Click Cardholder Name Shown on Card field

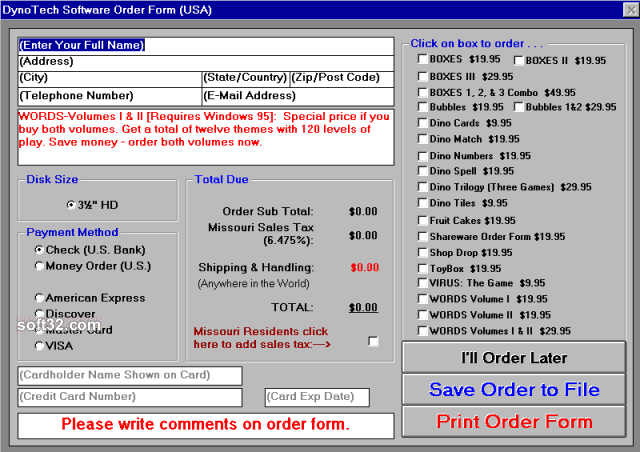[x=130, y=375]
